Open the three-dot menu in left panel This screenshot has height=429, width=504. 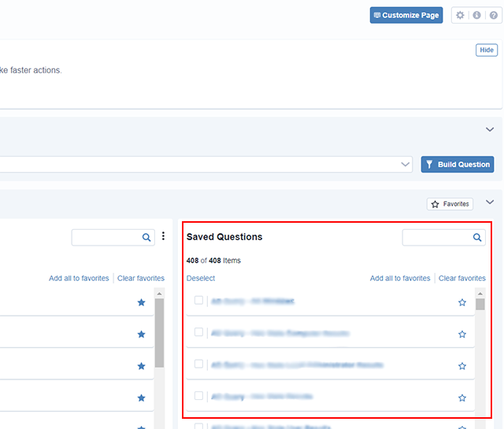[x=163, y=236]
